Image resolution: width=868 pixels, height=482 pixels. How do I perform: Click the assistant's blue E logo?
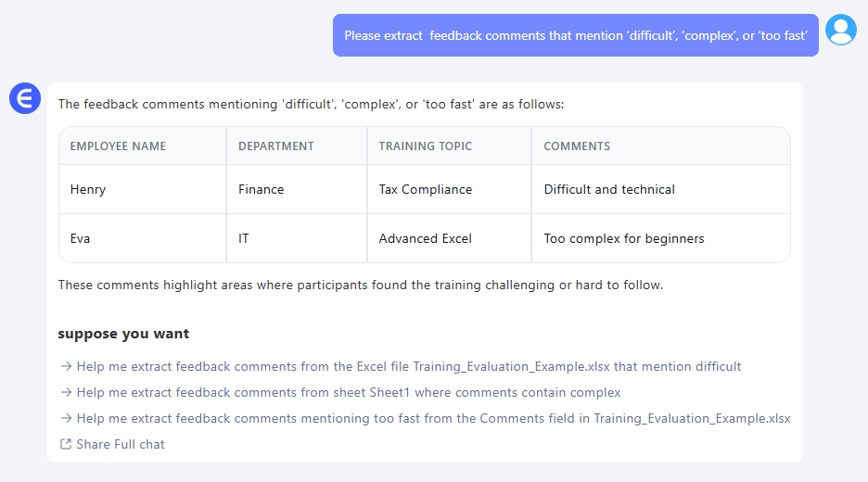(25, 98)
